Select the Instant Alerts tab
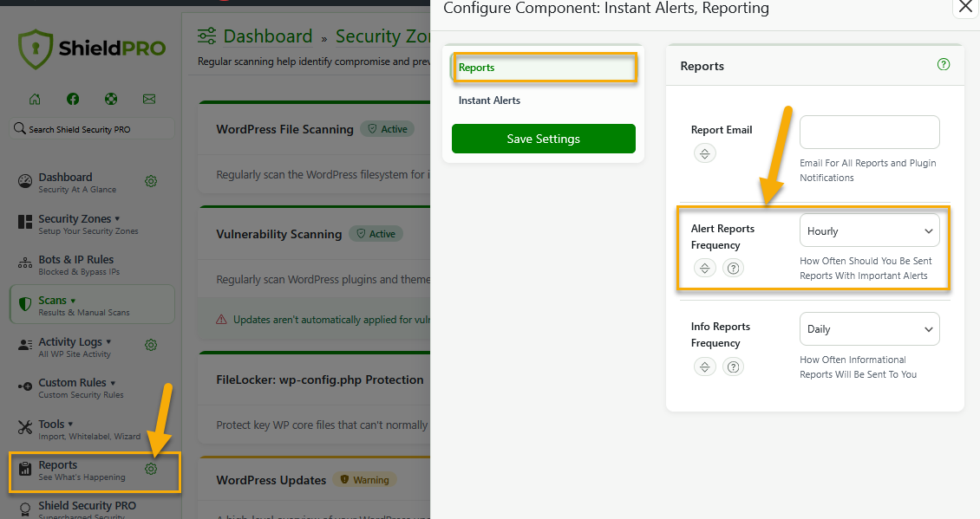The height and width of the screenshot is (519, 980). (x=489, y=101)
